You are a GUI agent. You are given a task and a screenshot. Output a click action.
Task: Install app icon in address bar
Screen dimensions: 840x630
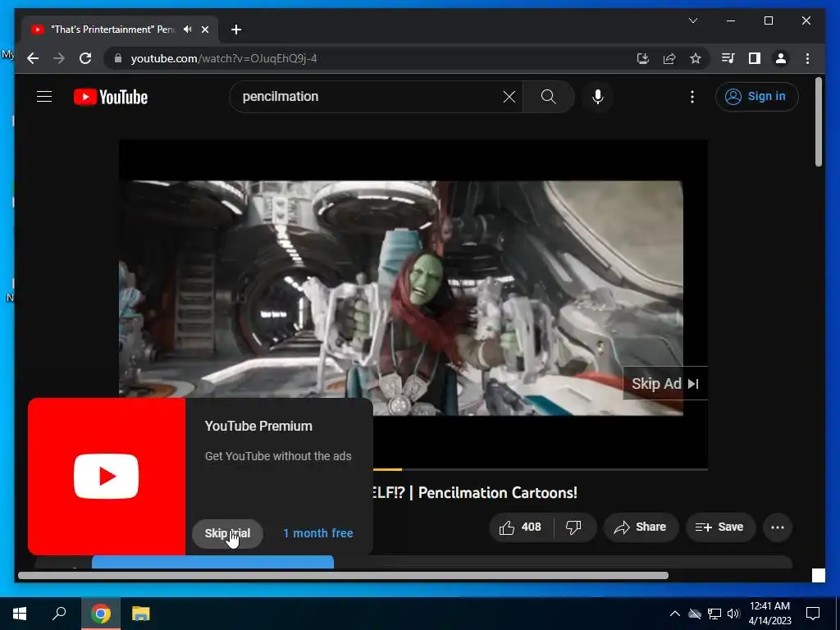tap(643, 58)
